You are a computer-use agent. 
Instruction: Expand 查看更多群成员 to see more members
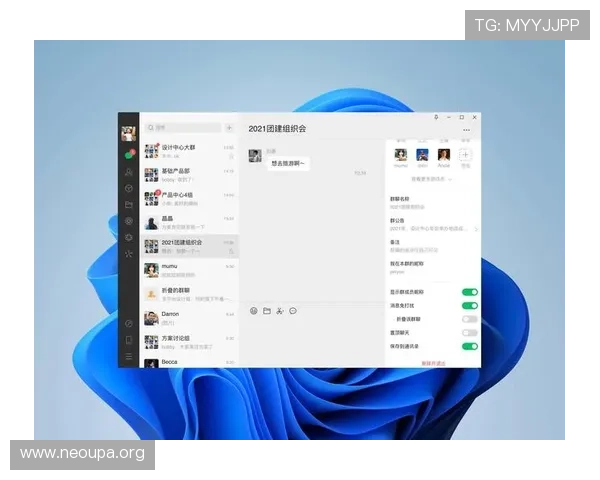(432, 179)
